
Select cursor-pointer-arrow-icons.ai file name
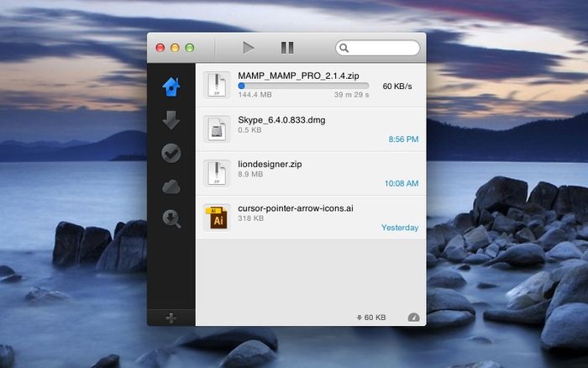(296, 208)
